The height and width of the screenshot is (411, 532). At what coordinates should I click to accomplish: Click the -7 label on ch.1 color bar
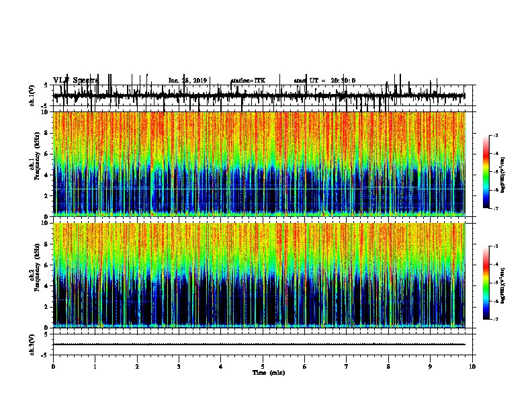(495, 208)
